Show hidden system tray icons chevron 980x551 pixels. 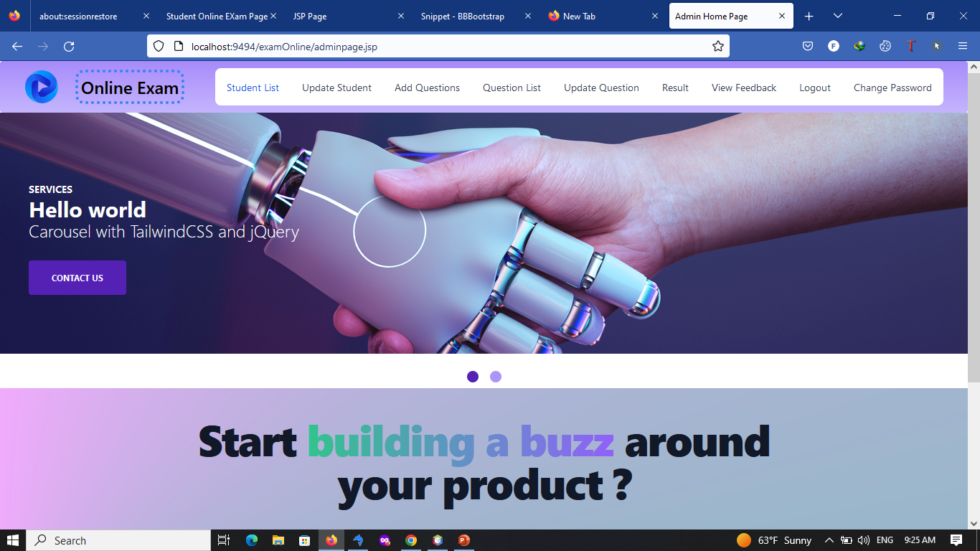click(x=829, y=540)
